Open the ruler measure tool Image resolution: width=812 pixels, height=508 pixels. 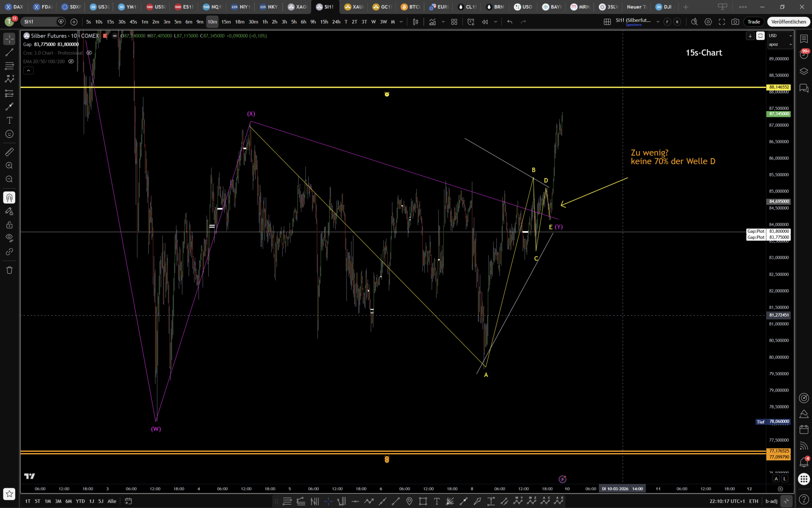click(9, 152)
